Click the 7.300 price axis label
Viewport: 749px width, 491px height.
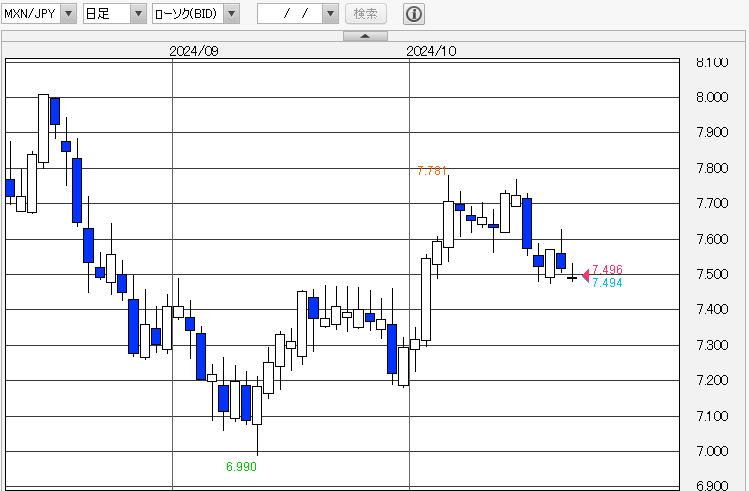712,345
